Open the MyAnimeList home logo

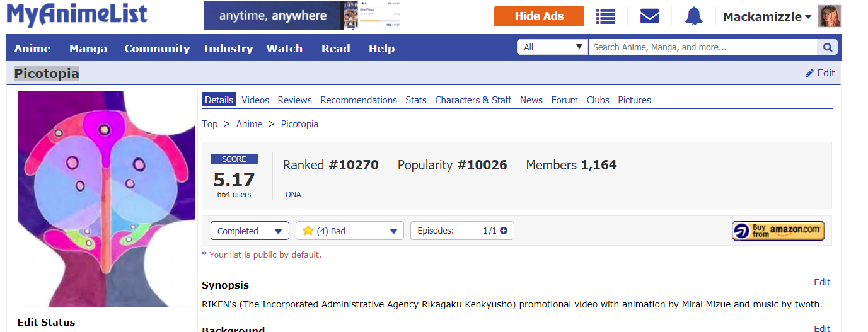click(77, 14)
